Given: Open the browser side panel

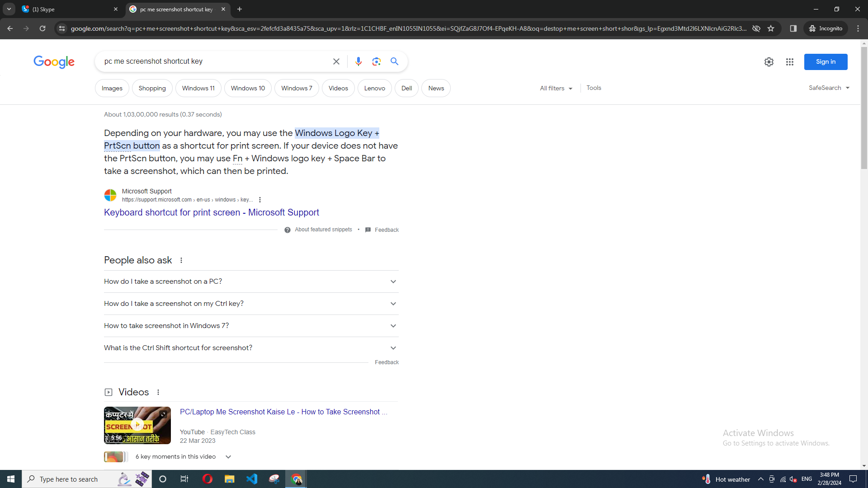Looking at the screenshot, I should pyautogui.click(x=793, y=28).
